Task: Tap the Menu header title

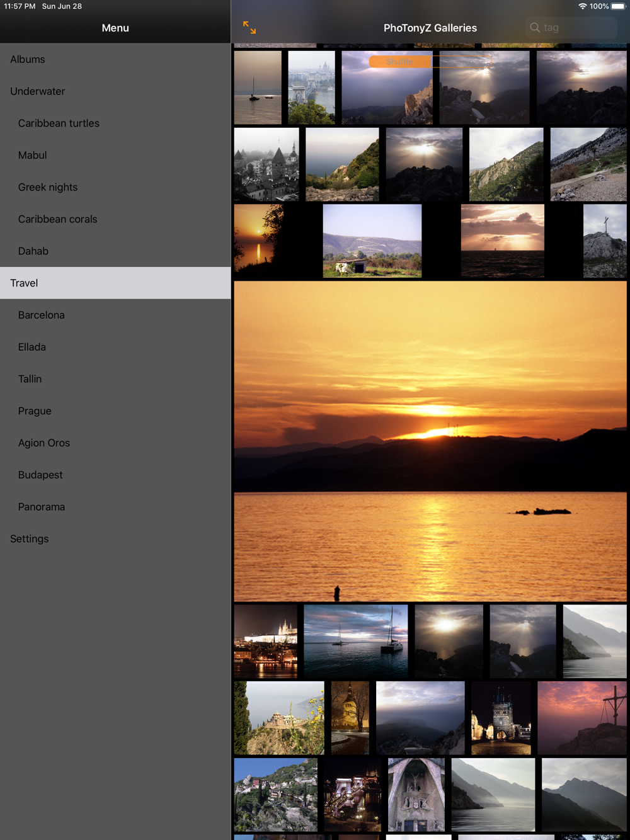Action: point(115,28)
